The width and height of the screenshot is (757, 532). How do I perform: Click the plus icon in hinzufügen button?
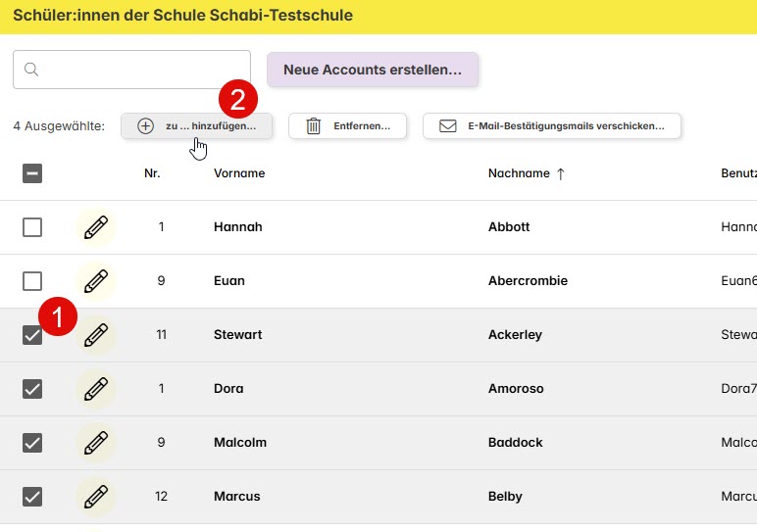[145, 125]
